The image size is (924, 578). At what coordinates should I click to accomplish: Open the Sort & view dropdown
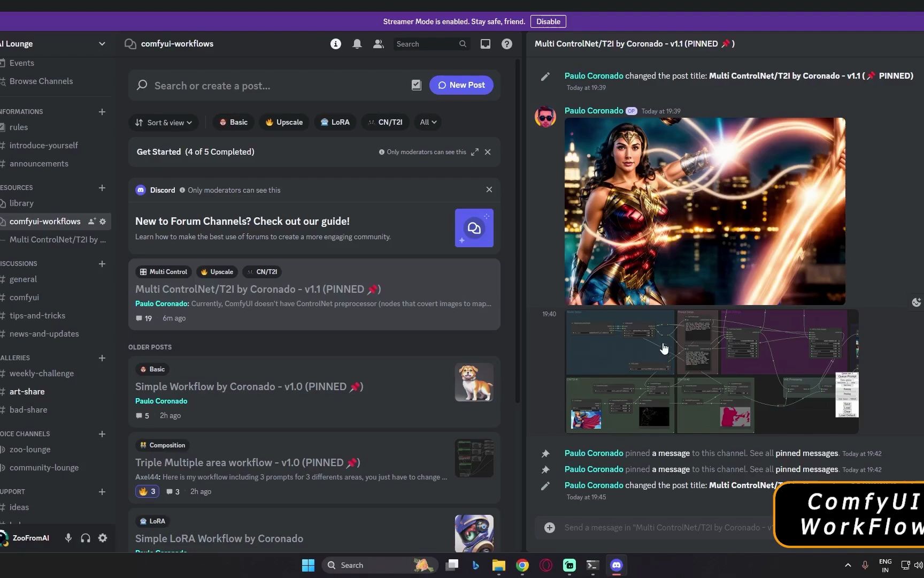click(163, 123)
